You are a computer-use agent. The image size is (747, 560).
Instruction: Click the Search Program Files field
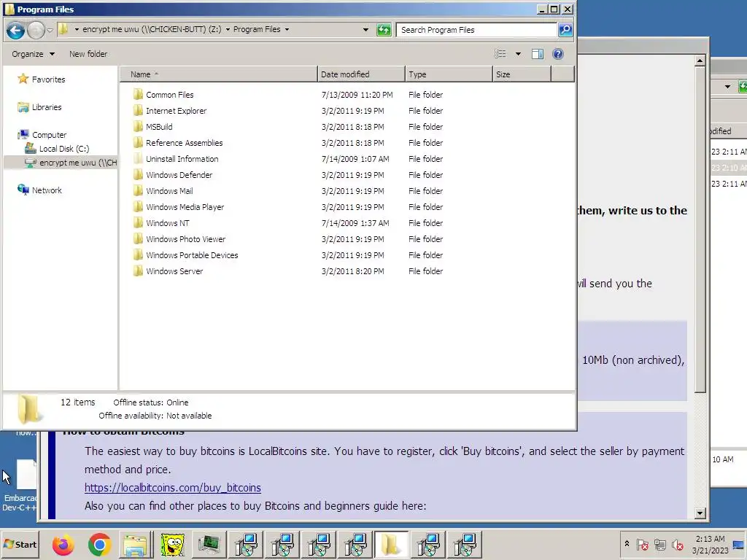pos(476,29)
